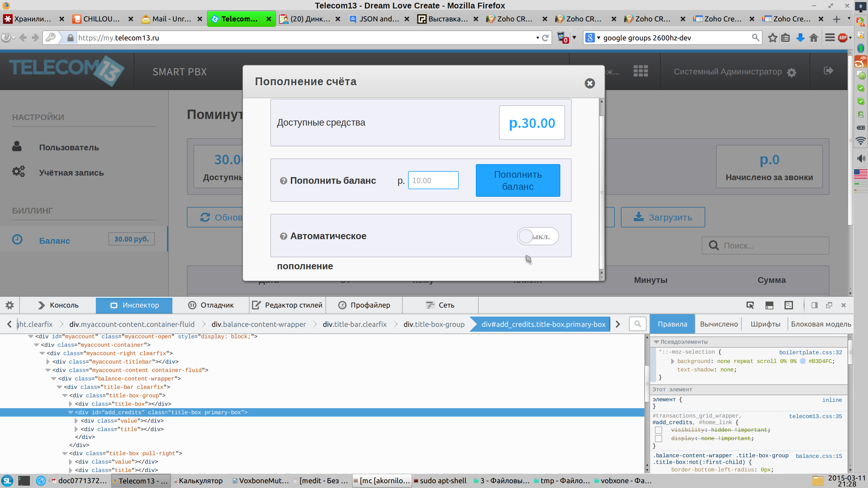The width and height of the screenshot is (868, 488).
Task: Collapse the title-box pull-right div node
Action: click(65, 453)
